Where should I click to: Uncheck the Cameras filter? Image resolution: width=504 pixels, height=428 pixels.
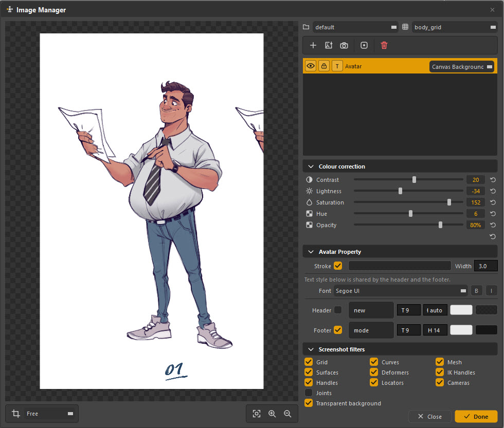(440, 382)
